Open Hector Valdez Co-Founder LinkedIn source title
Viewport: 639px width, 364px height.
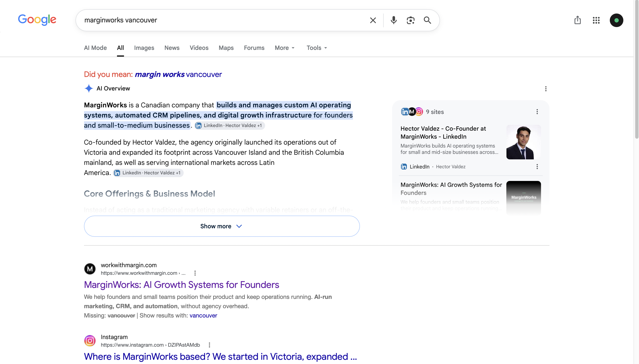(443, 133)
